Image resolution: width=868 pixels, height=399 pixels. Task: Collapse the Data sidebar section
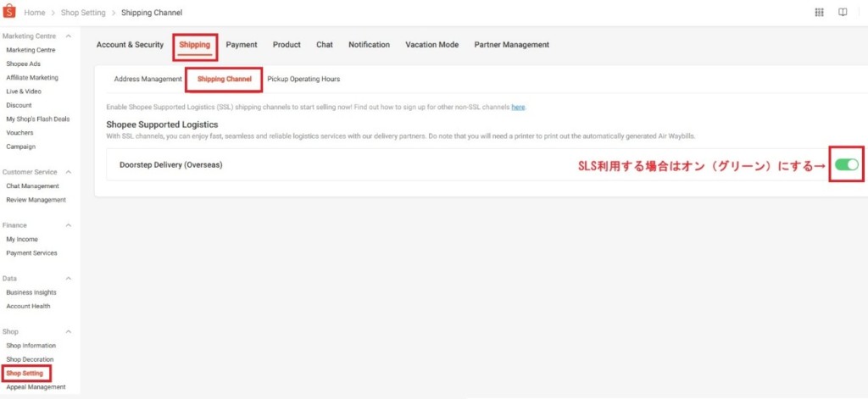click(x=68, y=278)
